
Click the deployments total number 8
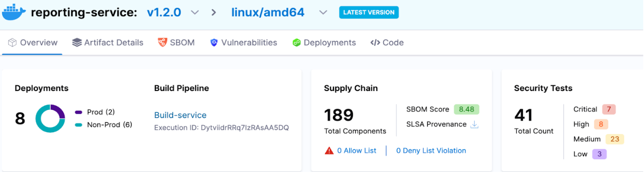20,118
